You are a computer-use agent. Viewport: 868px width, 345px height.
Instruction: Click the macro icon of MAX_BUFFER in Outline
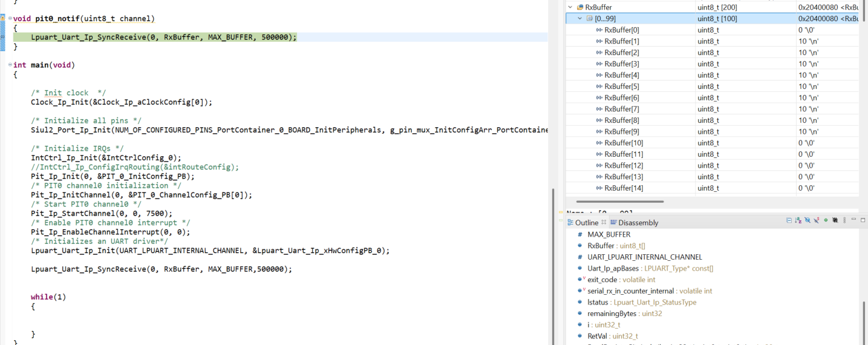click(x=580, y=234)
